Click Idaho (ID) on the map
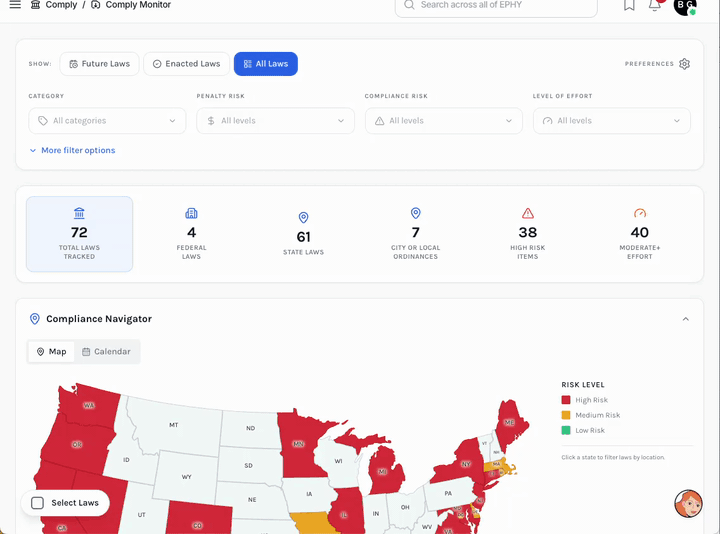 (x=126, y=460)
